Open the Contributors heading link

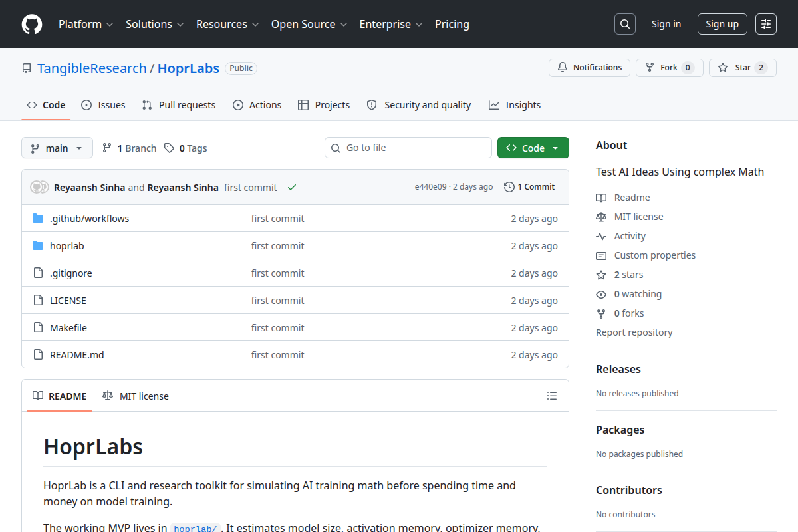[629, 490]
